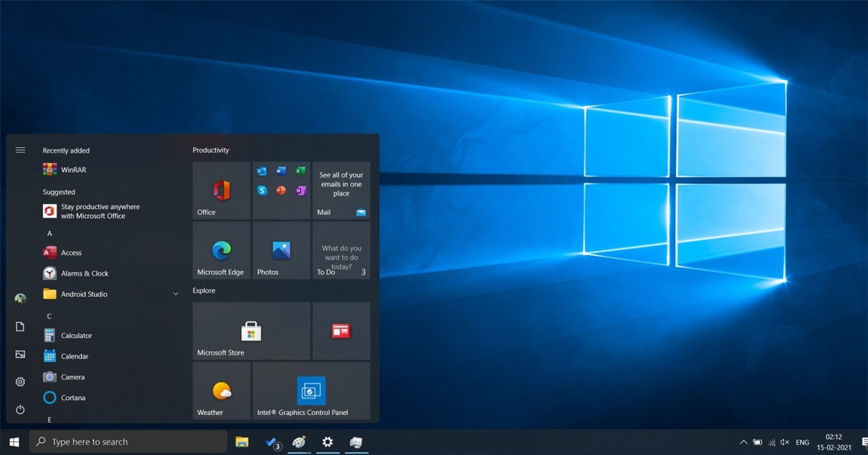The width and height of the screenshot is (868, 455).
Task: Open Pictures from the Start sidebar
Action: pos(20,354)
